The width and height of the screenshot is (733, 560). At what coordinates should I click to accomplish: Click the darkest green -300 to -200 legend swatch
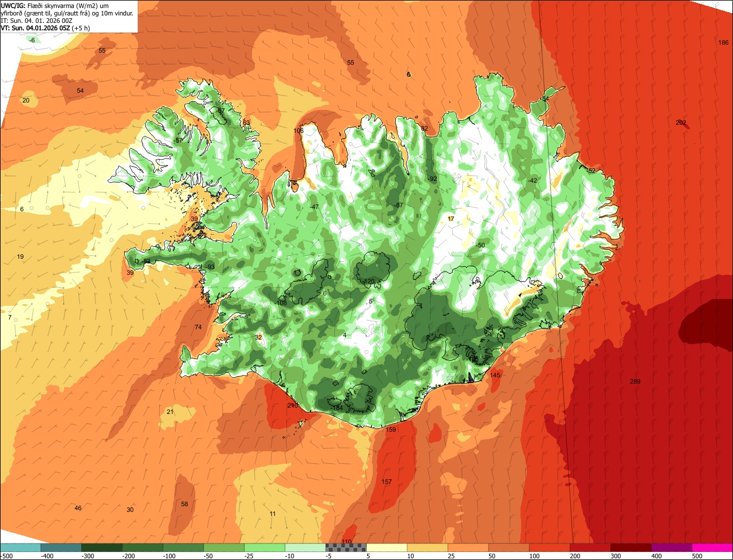click(x=102, y=547)
